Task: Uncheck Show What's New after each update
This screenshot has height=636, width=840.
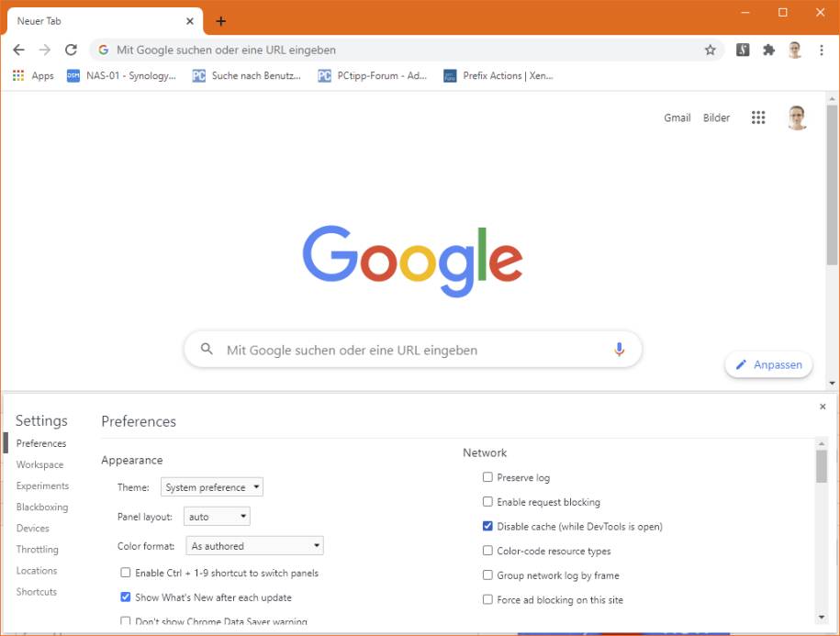Action: pos(126,597)
